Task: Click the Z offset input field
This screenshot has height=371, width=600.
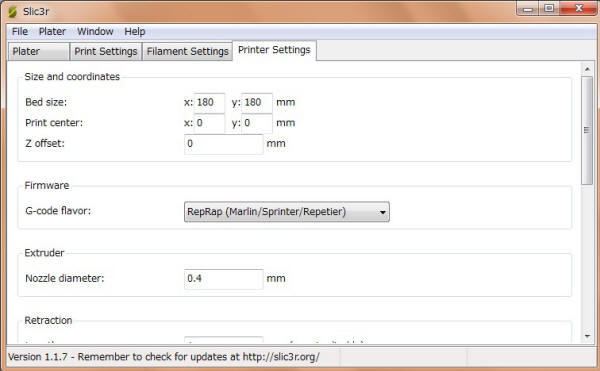Action: pyautogui.click(x=223, y=144)
